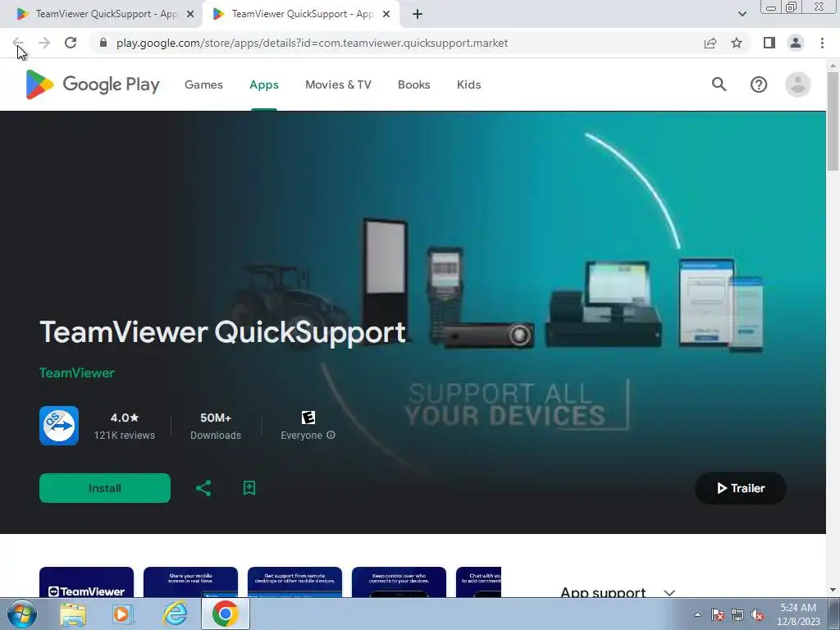Click the page vertical scrollbar thumb
Screen dimensions: 840x630
tap(833, 121)
